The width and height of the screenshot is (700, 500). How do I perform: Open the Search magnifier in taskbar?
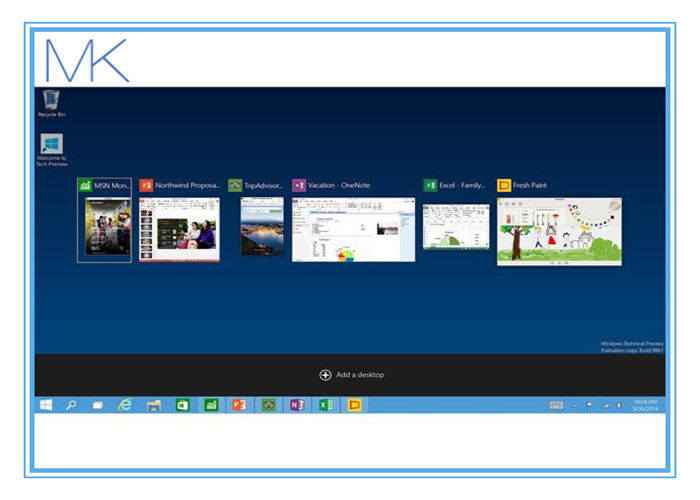click(x=71, y=405)
